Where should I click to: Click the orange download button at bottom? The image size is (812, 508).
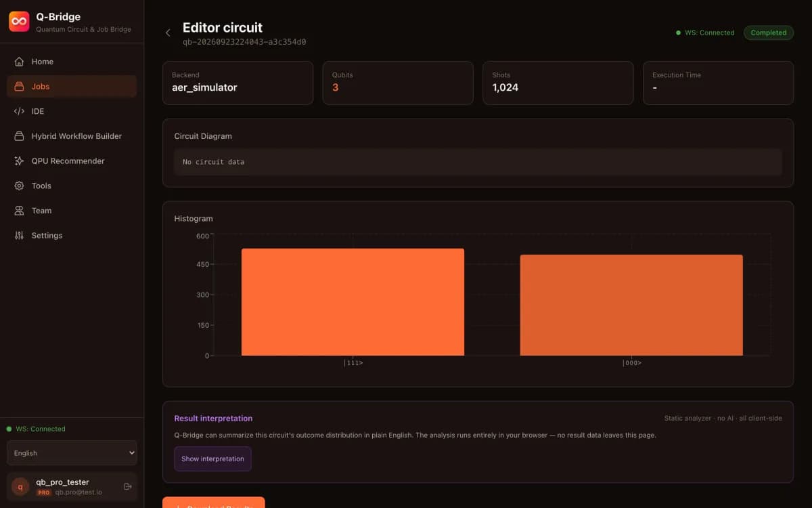tap(214, 502)
